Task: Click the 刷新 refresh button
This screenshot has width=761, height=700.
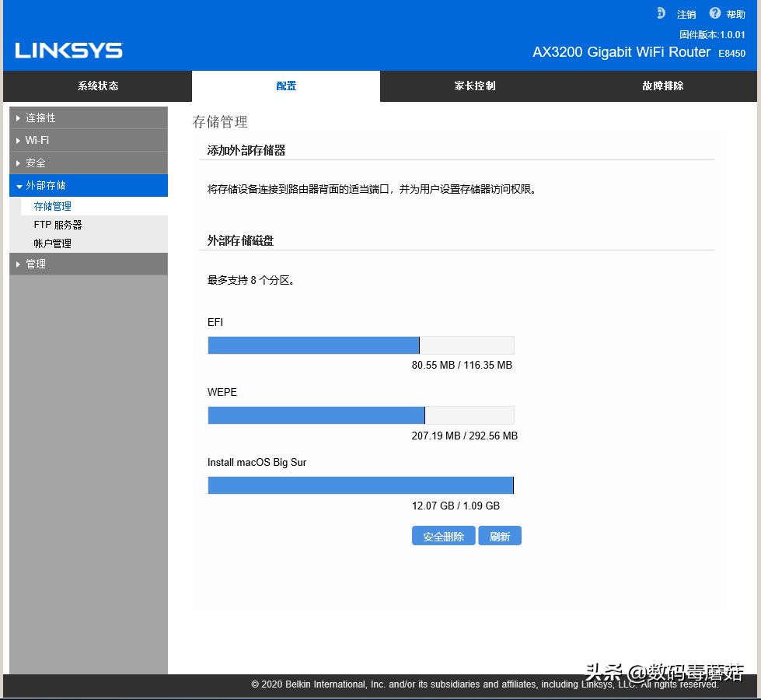Action: coord(499,536)
